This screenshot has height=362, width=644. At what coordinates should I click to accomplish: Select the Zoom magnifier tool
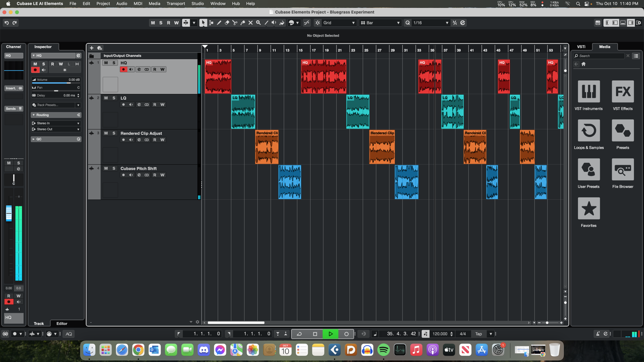(x=258, y=23)
